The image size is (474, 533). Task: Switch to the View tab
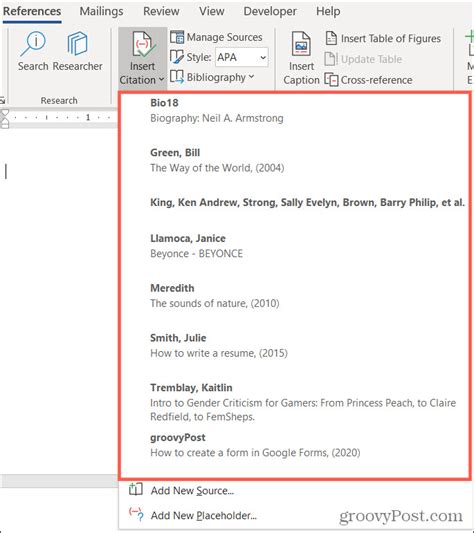(x=211, y=11)
